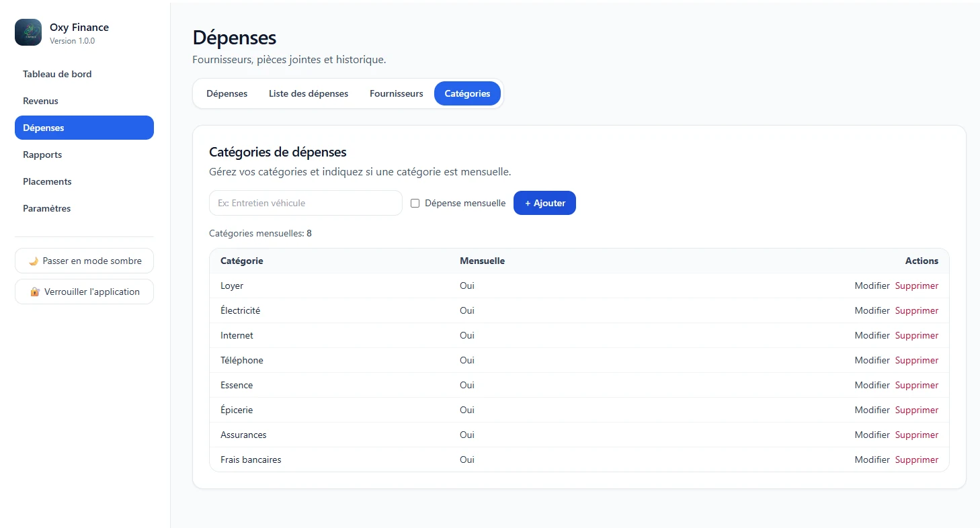980x528 pixels.
Task: Click the Actions column header
Action: [922, 261]
